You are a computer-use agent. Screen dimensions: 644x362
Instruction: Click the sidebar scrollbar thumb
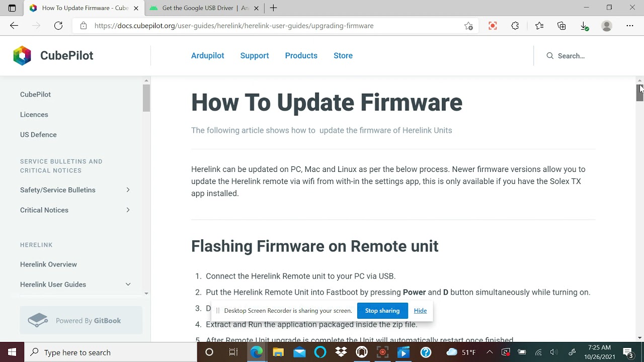pos(146,98)
